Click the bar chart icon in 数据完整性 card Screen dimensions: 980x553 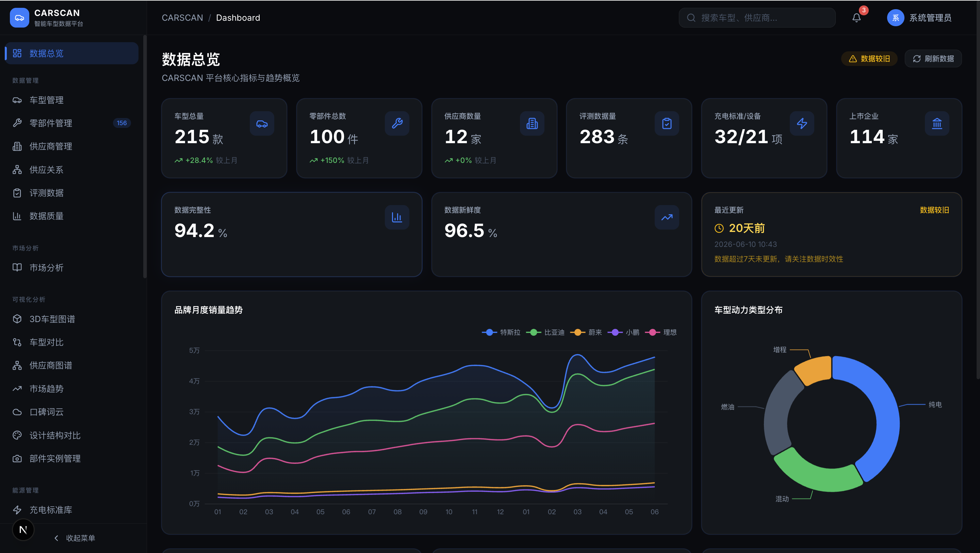[397, 217]
